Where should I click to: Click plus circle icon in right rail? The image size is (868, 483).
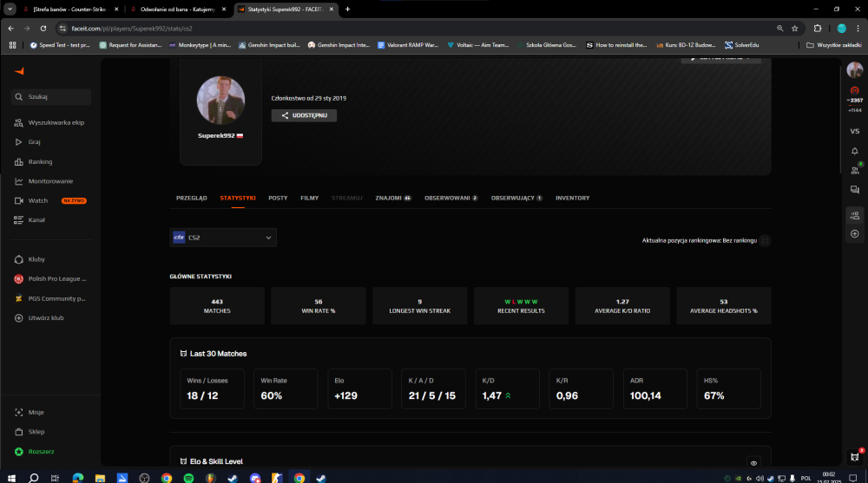pyautogui.click(x=855, y=234)
